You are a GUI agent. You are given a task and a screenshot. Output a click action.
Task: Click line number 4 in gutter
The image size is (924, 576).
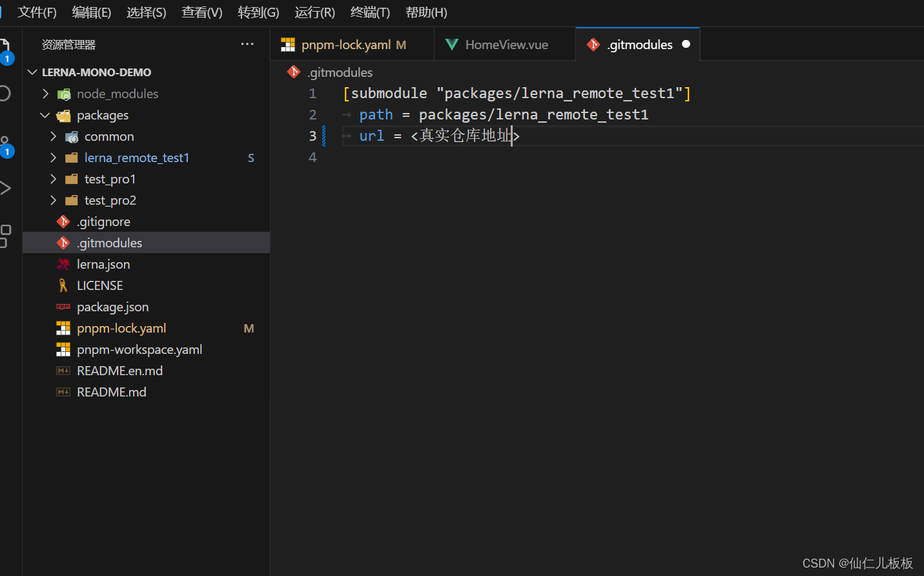pos(313,158)
